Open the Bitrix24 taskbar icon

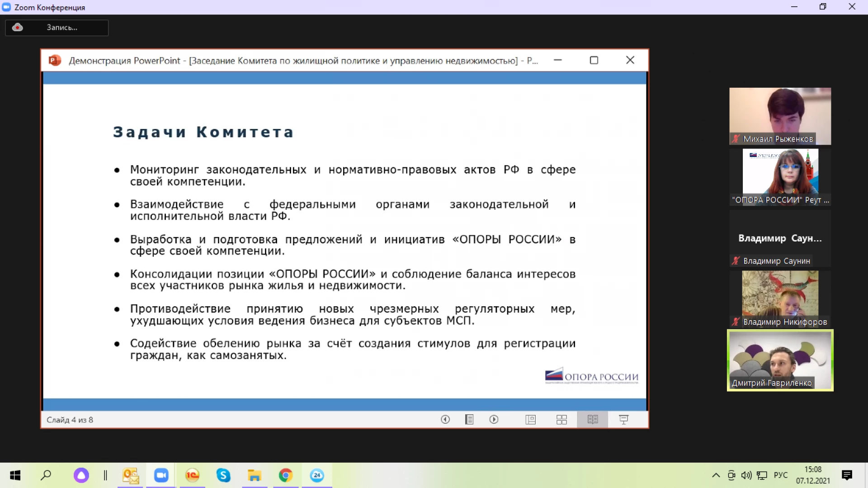[317, 475]
